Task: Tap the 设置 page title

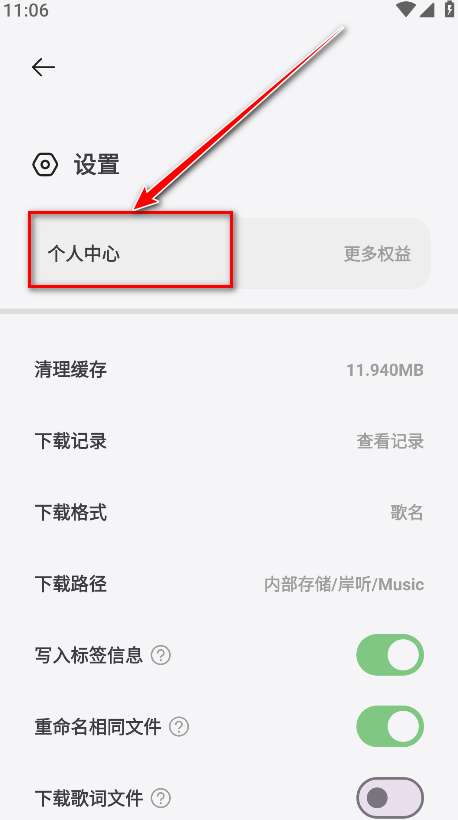Action: [x=96, y=165]
